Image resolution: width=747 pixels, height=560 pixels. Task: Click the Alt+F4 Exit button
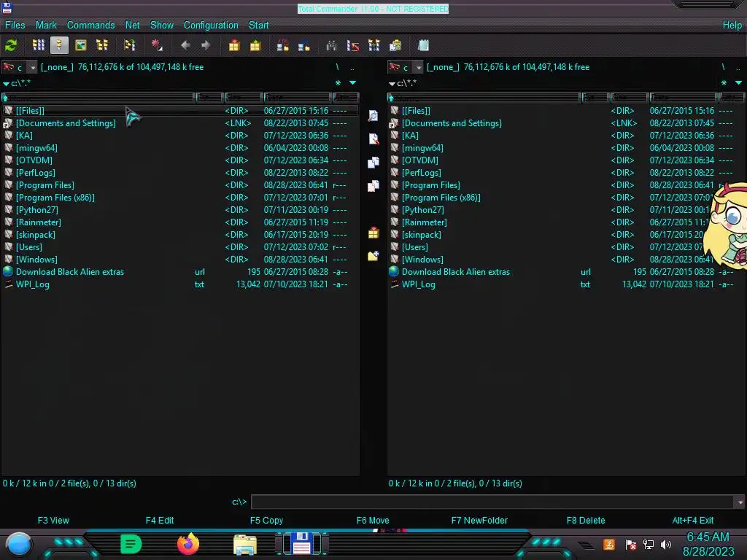(x=693, y=521)
